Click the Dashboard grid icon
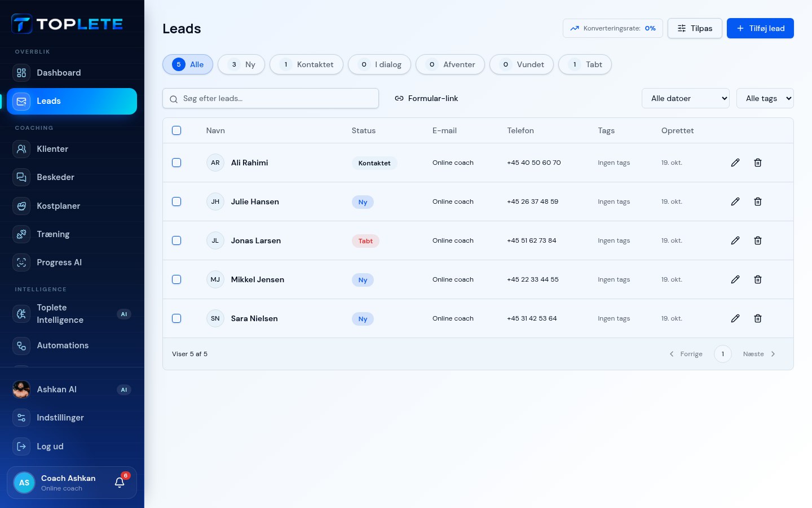Screen dimensions: 812x508 point(21,73)
